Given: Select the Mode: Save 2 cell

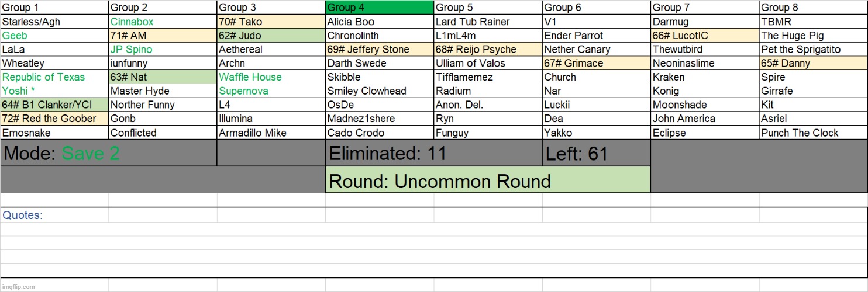Looking at the screenshot, I should [x=108, y=153].
